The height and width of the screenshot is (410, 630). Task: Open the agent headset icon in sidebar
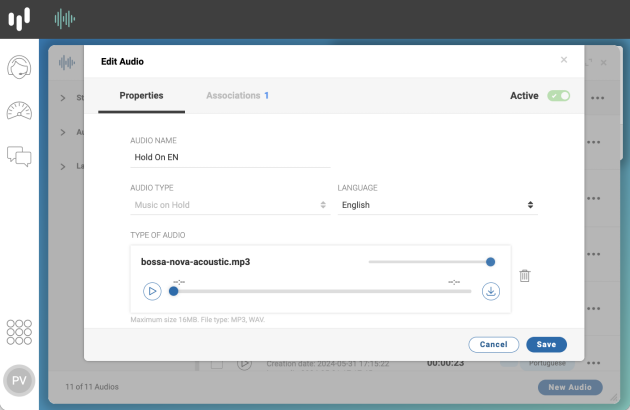tap(19, 67)
